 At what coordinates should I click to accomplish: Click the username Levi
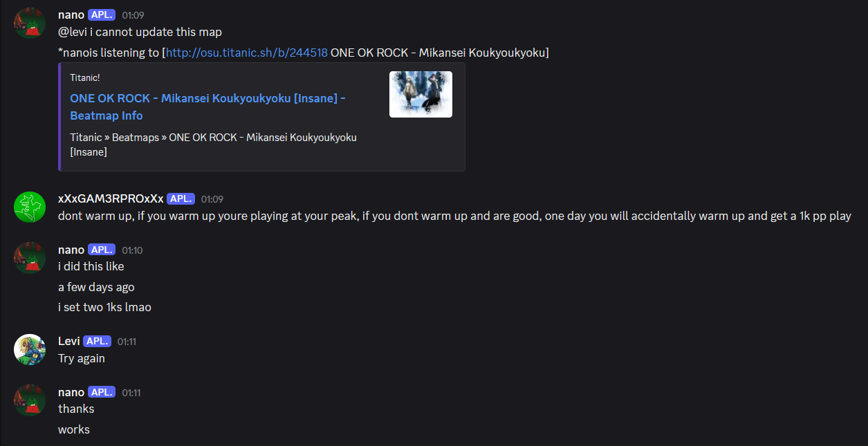click(69, 341)
